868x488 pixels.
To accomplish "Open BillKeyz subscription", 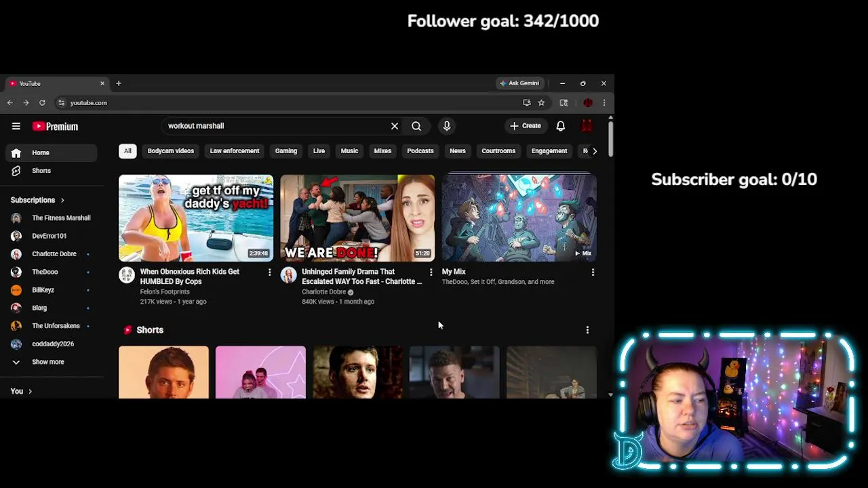I will (52, 290).
